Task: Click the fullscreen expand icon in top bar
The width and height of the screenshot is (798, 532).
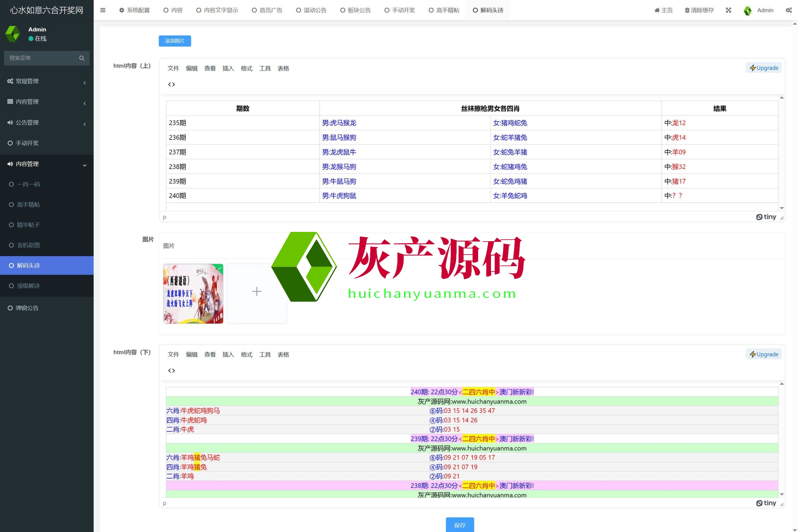Action: (x=728, y=10)
